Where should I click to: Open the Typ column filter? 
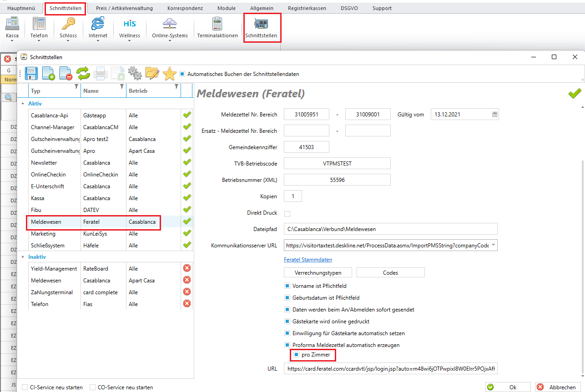click(76, 86)
